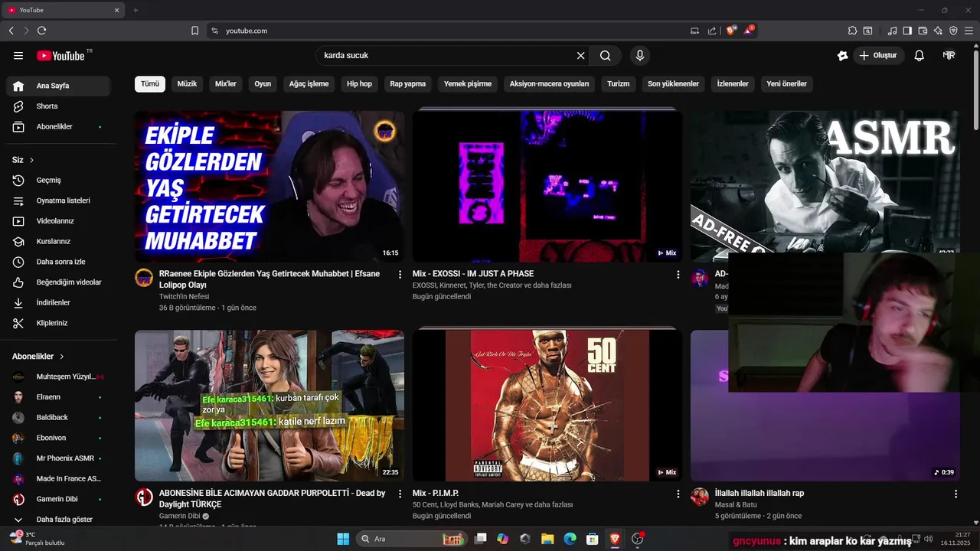Open the Windows Start button
The height and width of the screenshot is (551, 980).
coord(343,539)
